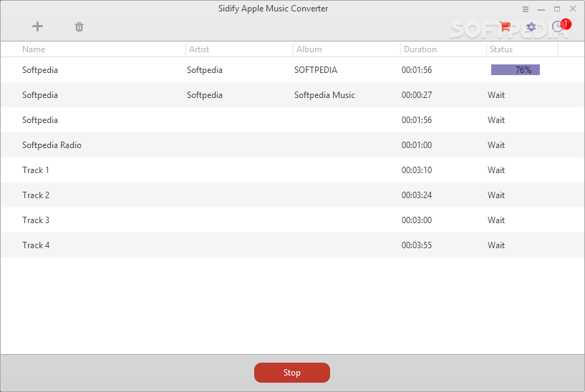585x392 pixels.
Task: Click the 76% progress bar
Action: tap(516, 69)
